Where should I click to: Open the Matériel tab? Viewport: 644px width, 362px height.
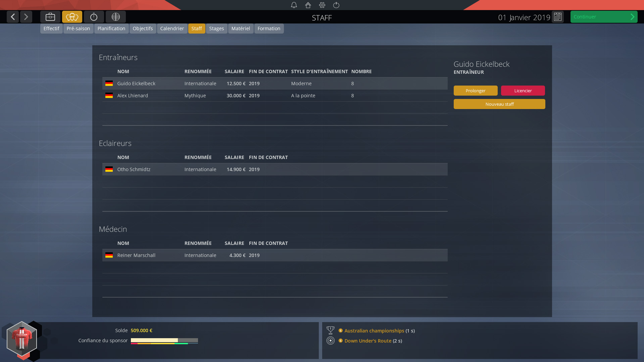(x=241, y=29)
